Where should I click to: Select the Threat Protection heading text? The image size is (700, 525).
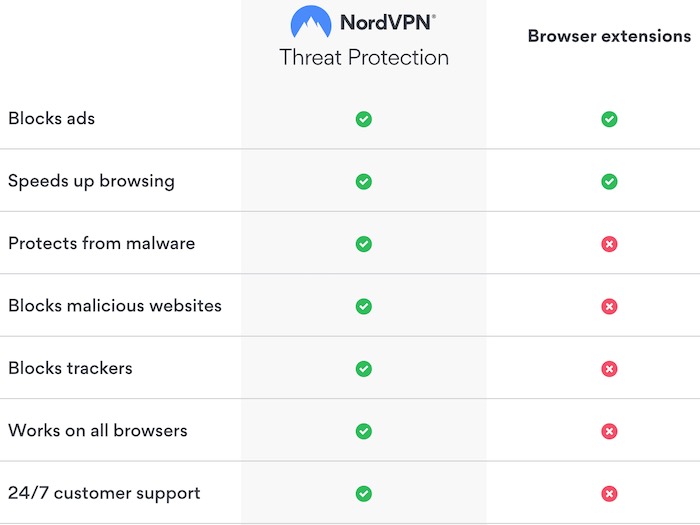pos(364,58)
